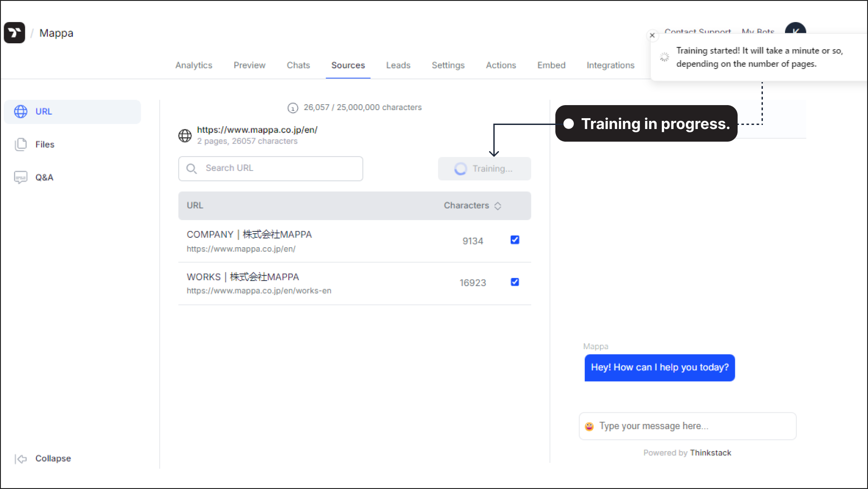Viewport: 868px width, 489px height.
Task: Go to the Chats tab
Action: pos(298,65)
